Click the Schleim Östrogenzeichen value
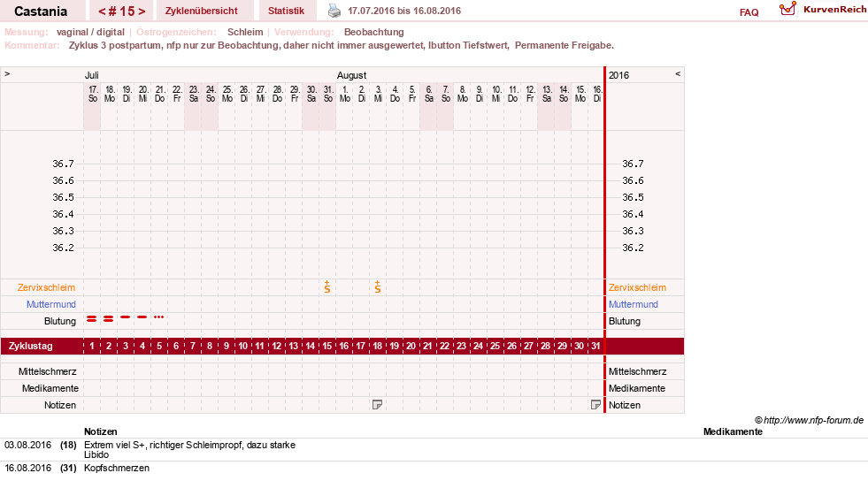Viewport: 868px width, 496px height. pos(245,32)
